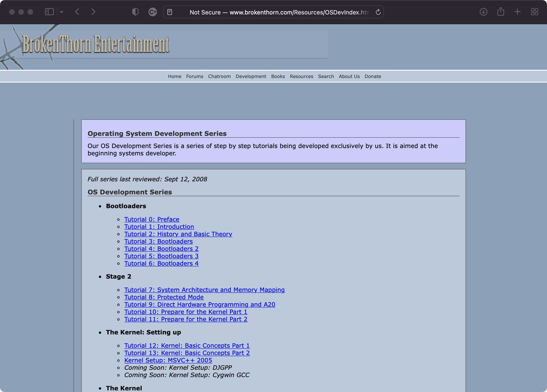Open the Search menu item
Image resolution: width=547 pixels, height=392 pixels.
(326, 77)
